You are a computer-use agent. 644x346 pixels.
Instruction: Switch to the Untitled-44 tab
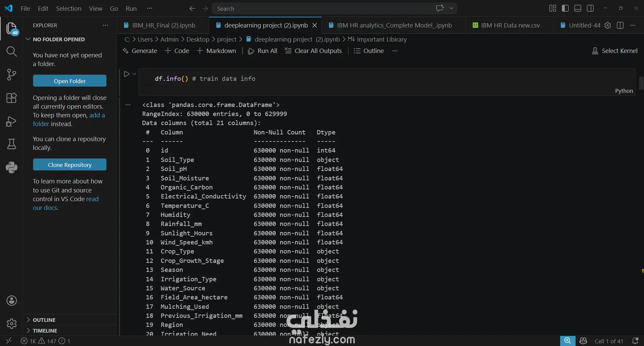[580, 25]
